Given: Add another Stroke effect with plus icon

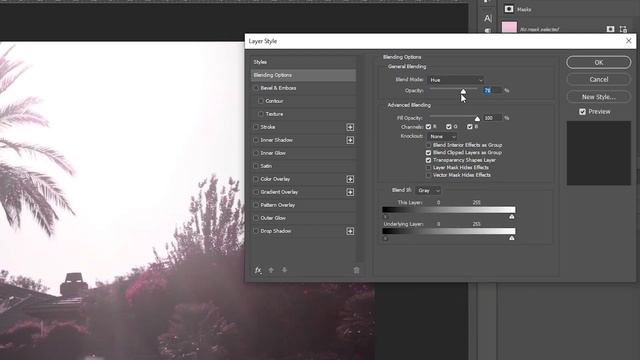Looking at the screenshot, I should (350, 127).
